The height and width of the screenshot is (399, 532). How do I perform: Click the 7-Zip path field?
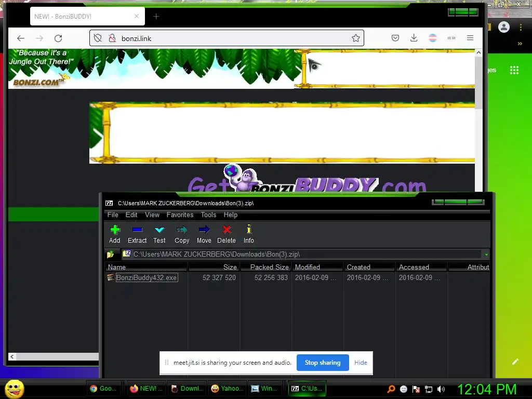pos(301,254)
